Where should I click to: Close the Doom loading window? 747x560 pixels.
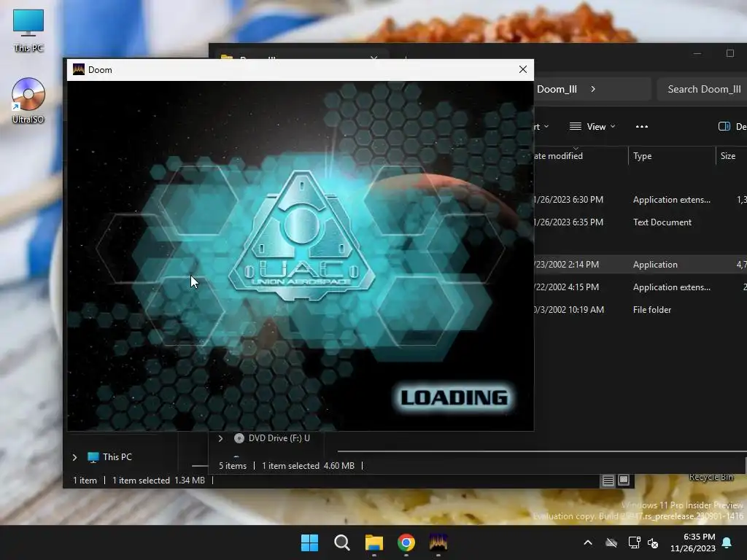(x=522, y=69)
